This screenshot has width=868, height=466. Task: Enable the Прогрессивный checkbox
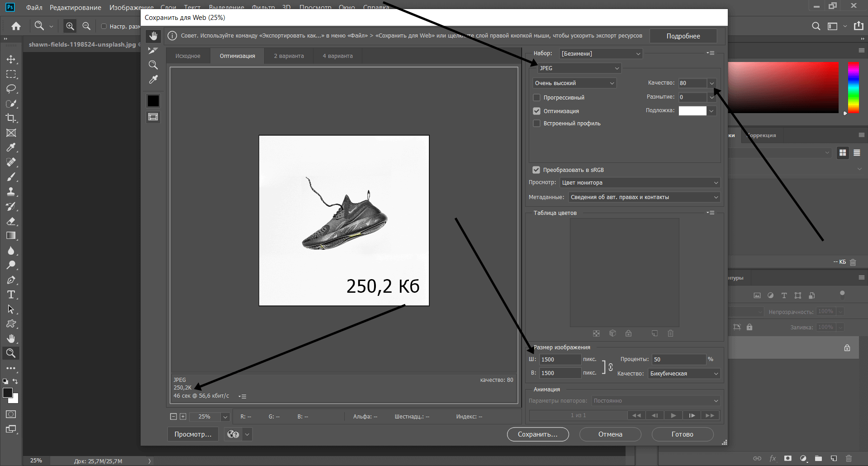tap(537, 97)
